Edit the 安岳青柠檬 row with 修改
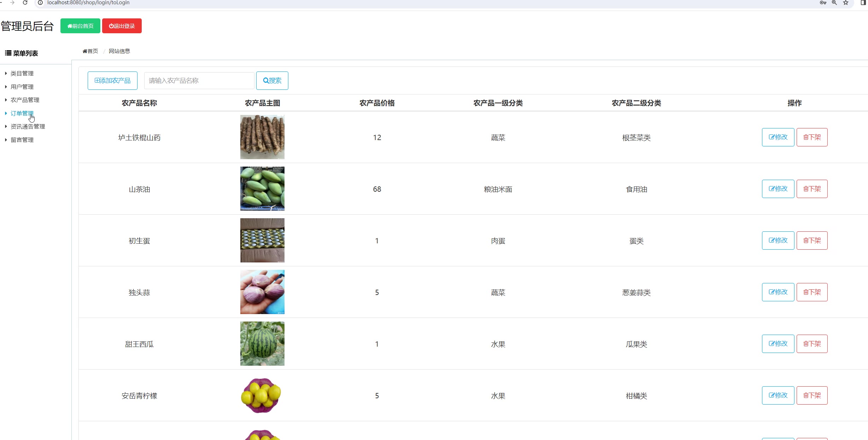This screenshot has width=868, height=440. pyautogui.click(x=778, y=395)
